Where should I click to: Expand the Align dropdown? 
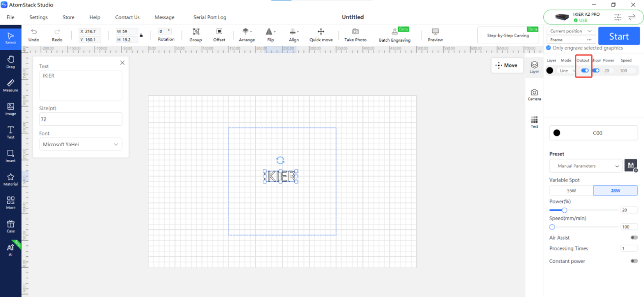coord(294,35)
